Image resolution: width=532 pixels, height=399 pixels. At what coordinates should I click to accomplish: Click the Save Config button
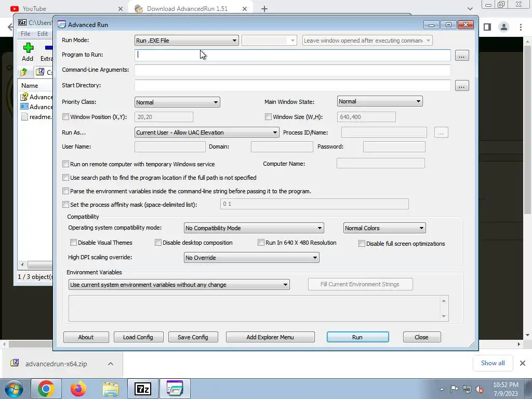(x=193, y=337)
